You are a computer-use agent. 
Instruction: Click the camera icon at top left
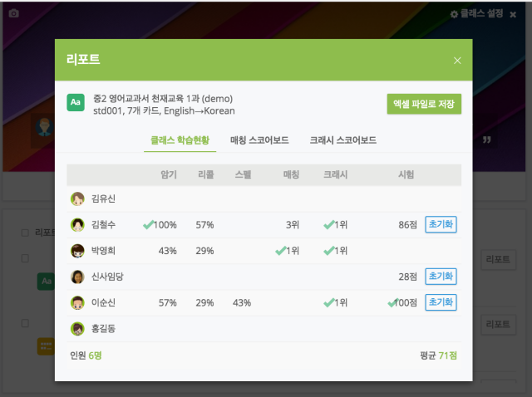[13, 14]
